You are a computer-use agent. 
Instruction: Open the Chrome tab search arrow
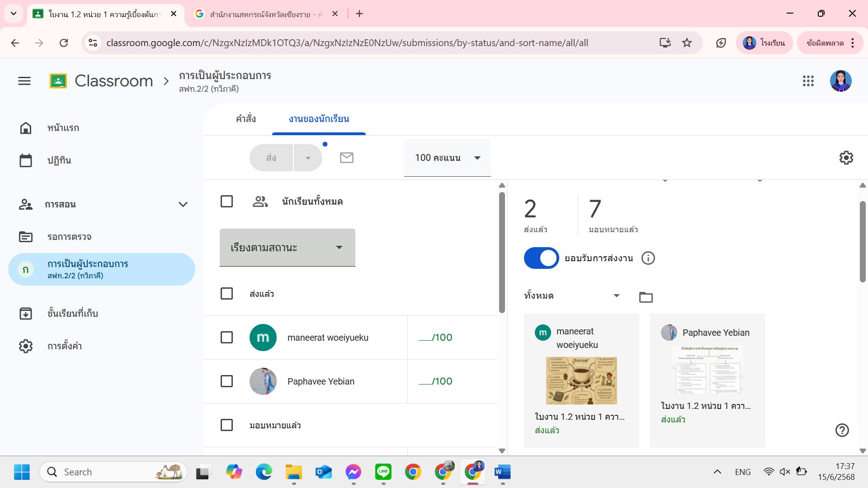click(14, 14)
